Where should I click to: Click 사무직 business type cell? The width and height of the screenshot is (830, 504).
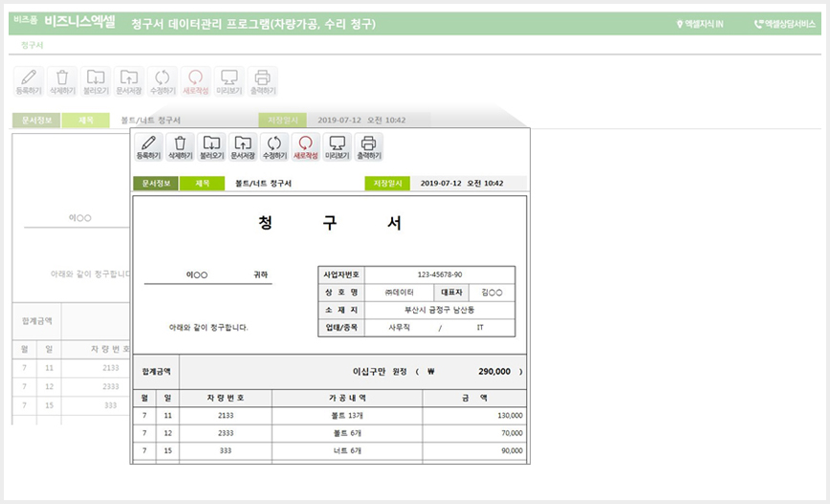pos(399,328)
